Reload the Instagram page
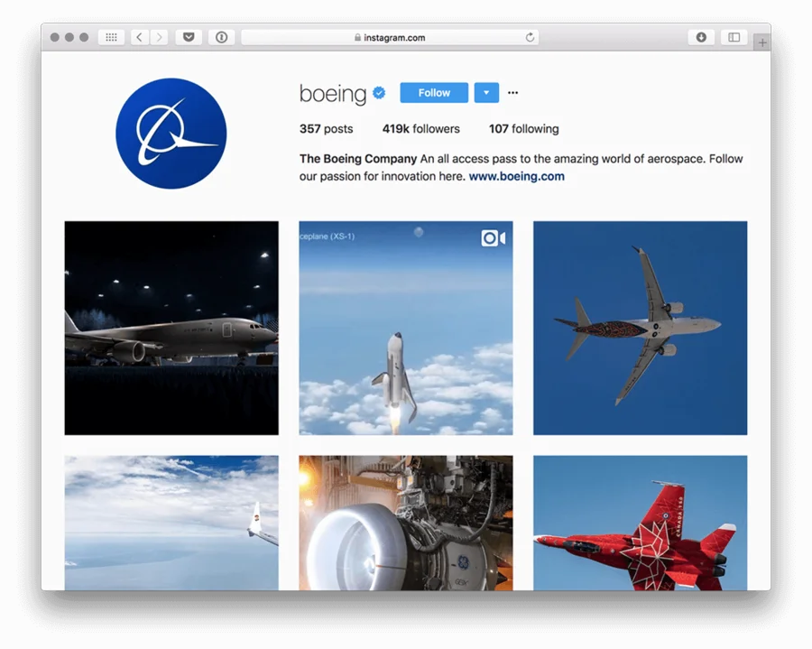812x649 pixels. point(530,37)
